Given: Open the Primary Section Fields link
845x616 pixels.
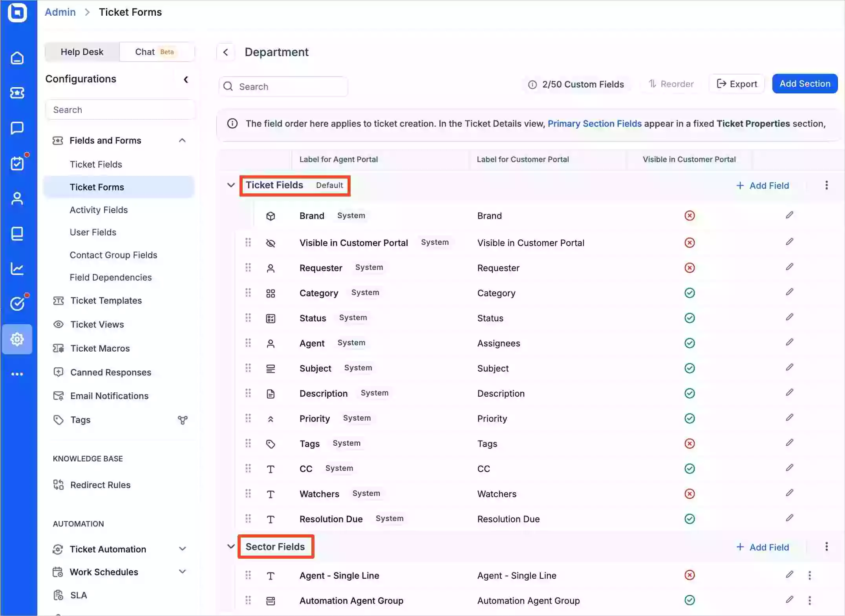Looking at the screenshot, I should 594,124.
